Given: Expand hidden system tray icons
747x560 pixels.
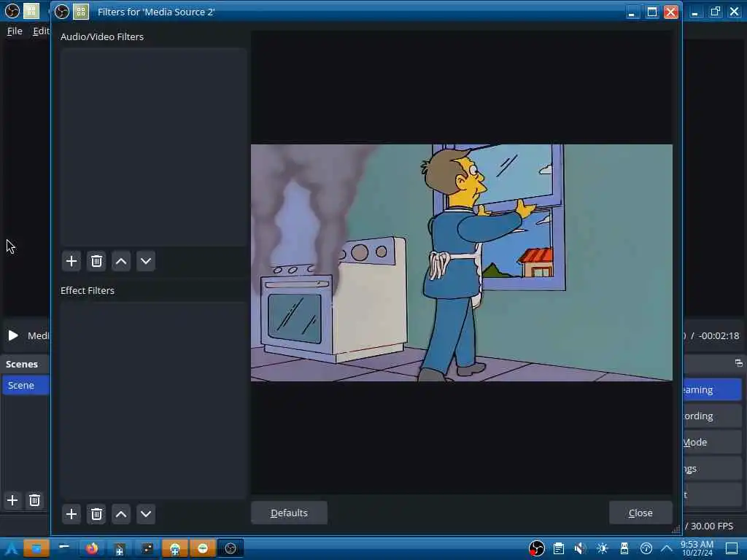Looking at the screenshot, I should [667, 548].
